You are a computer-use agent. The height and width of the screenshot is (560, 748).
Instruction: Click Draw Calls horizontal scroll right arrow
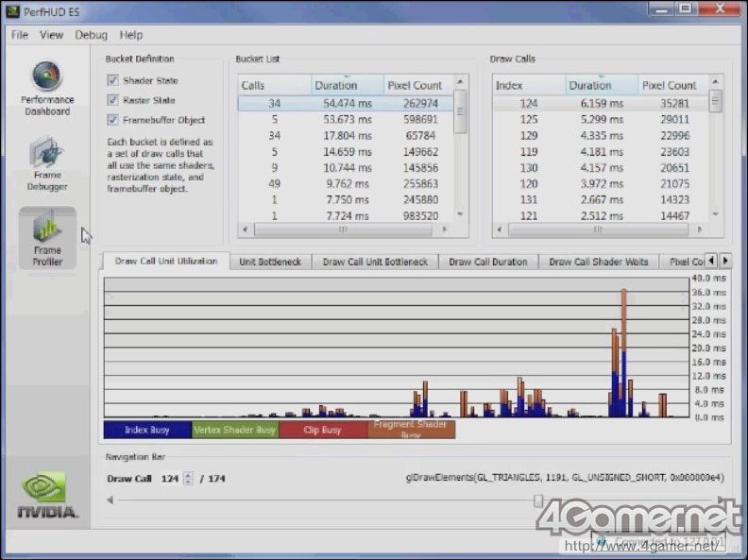click(699, 229)
